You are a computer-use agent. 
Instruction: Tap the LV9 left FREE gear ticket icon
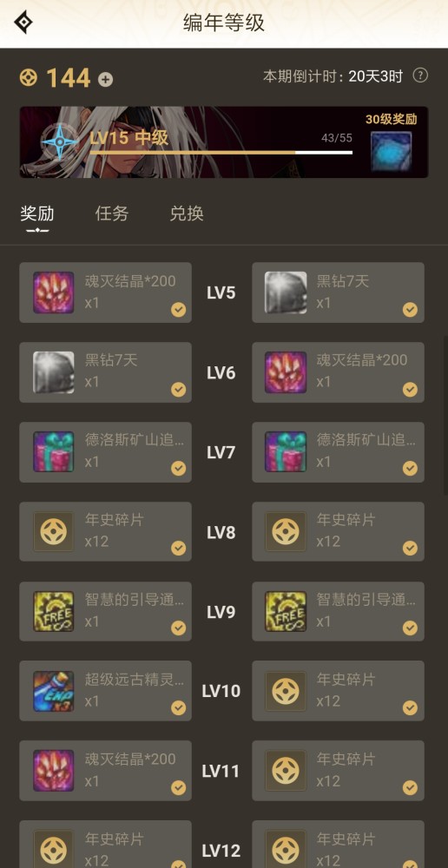coord(54,612)
